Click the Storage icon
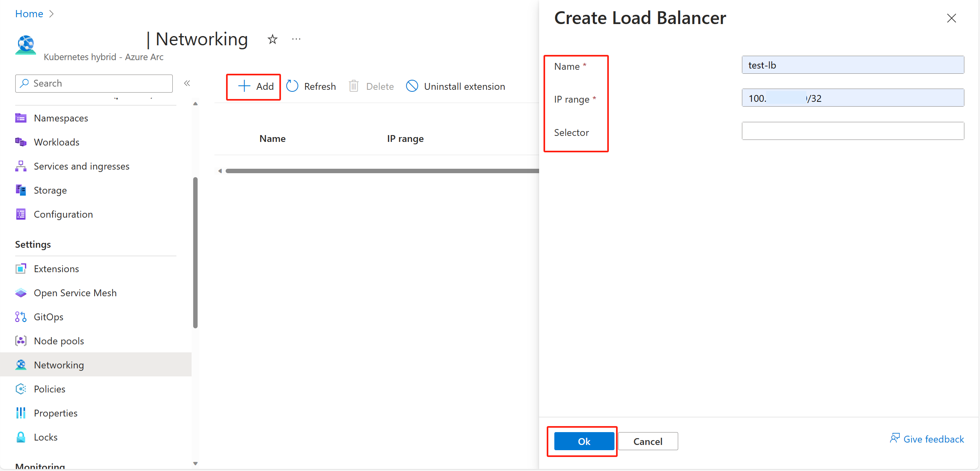This screenshot has height=471, width=980. pos(21,190)
